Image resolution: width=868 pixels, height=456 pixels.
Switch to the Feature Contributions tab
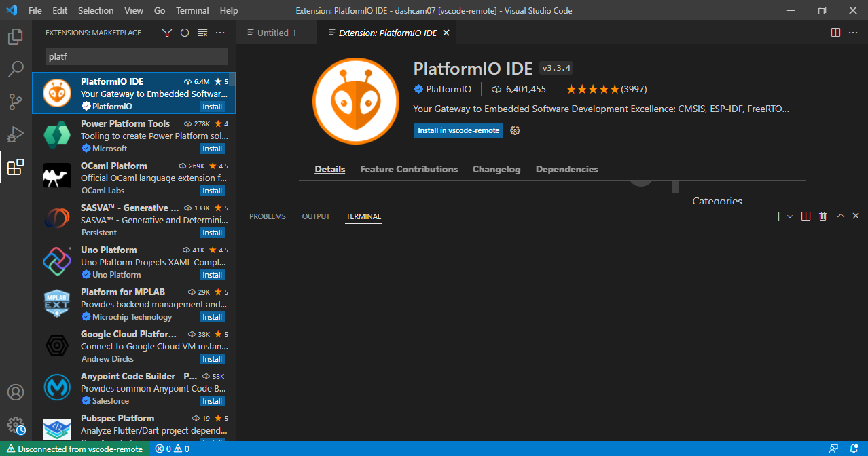pos(409,170)
